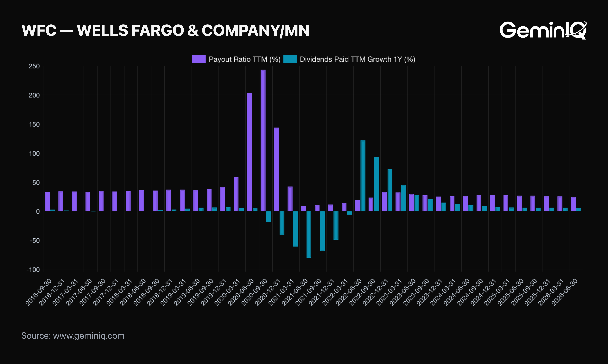608x364 pixels.
Task: Select the purple payout bar at 2020-03-31
Action: click(x=236, y=194)
